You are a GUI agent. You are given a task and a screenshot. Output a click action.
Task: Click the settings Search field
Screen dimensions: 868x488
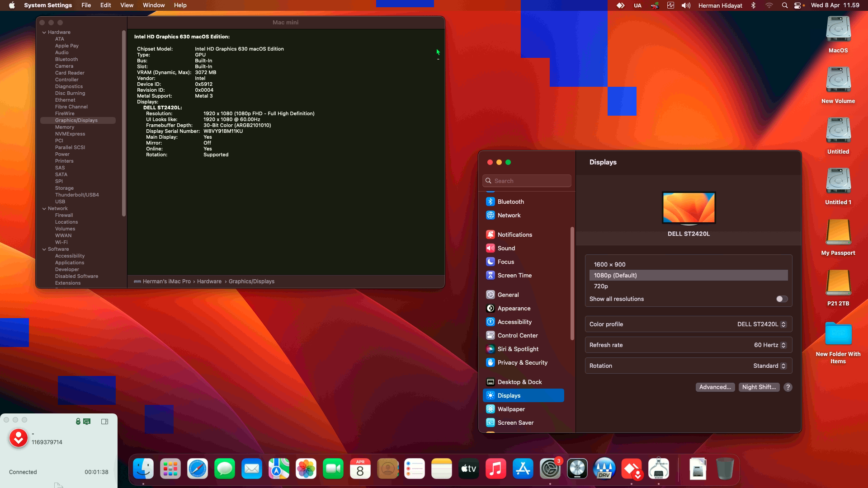click(x=527, y=181)
